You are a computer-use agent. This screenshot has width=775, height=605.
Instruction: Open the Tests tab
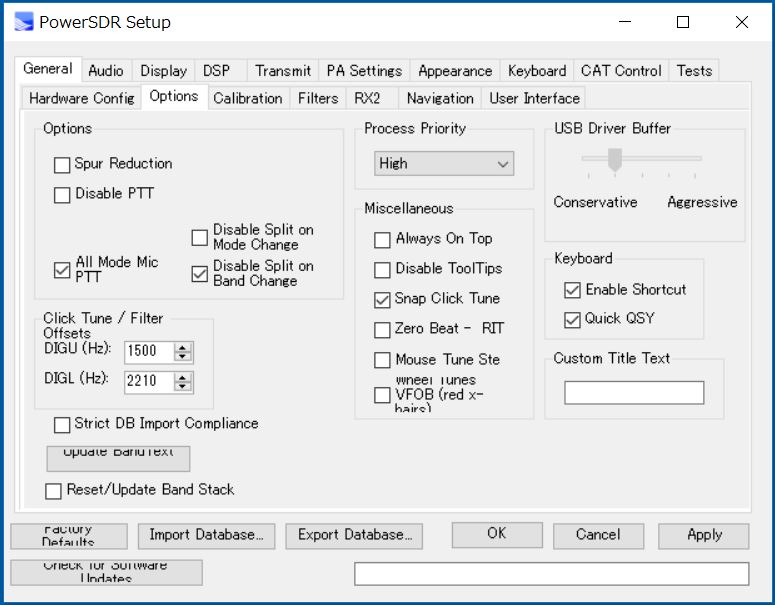click(694, 71)
